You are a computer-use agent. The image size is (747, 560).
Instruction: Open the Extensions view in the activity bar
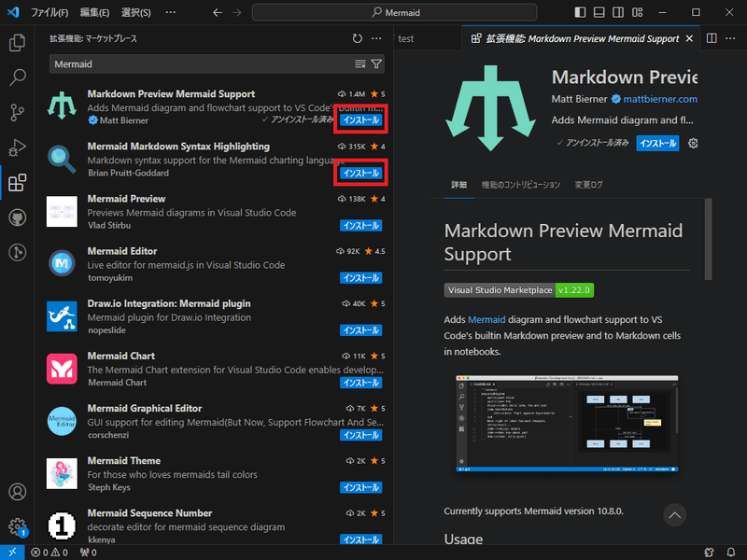17,182
